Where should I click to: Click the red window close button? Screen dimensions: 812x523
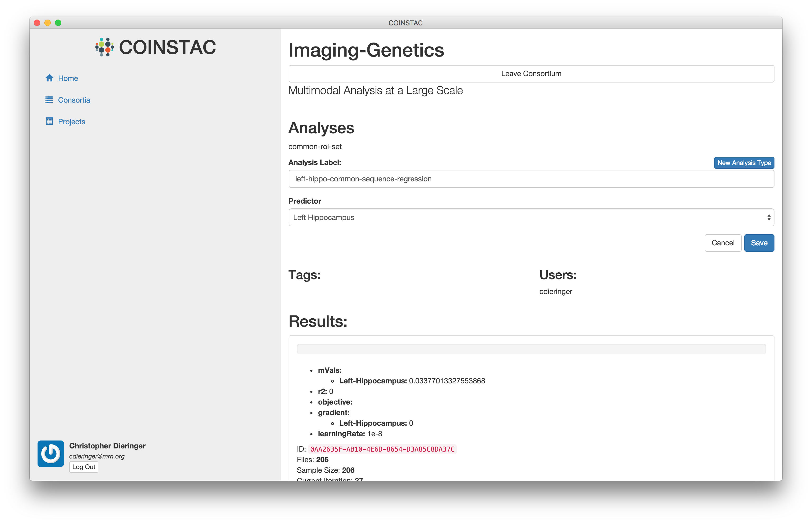(37, 23)
